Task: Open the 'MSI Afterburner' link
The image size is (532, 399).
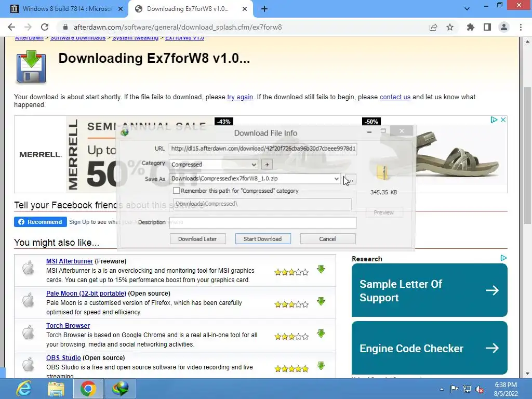Action: (70, 261)
